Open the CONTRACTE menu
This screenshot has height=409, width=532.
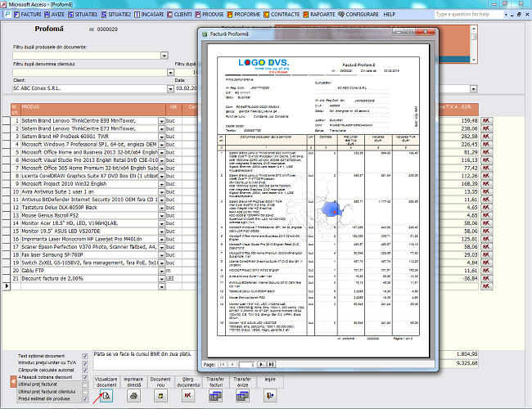pyautogui.click(x=282, y=14)
